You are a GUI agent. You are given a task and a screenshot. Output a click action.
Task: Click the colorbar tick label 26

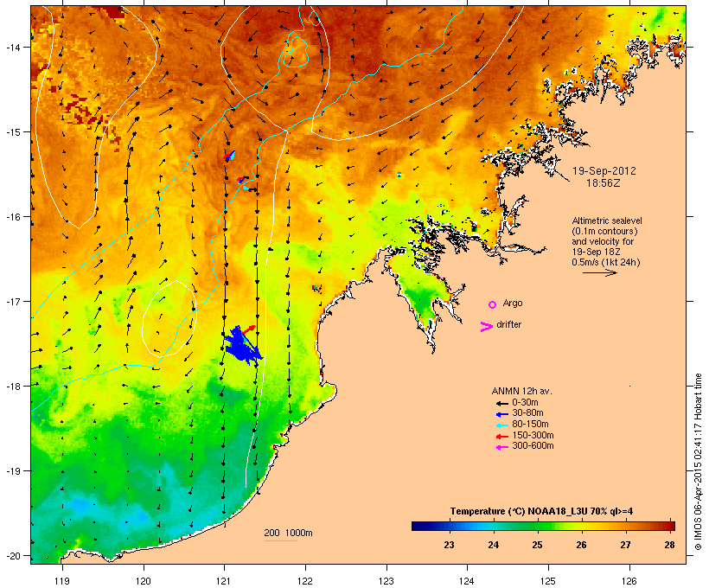click(x=582, y=545)
